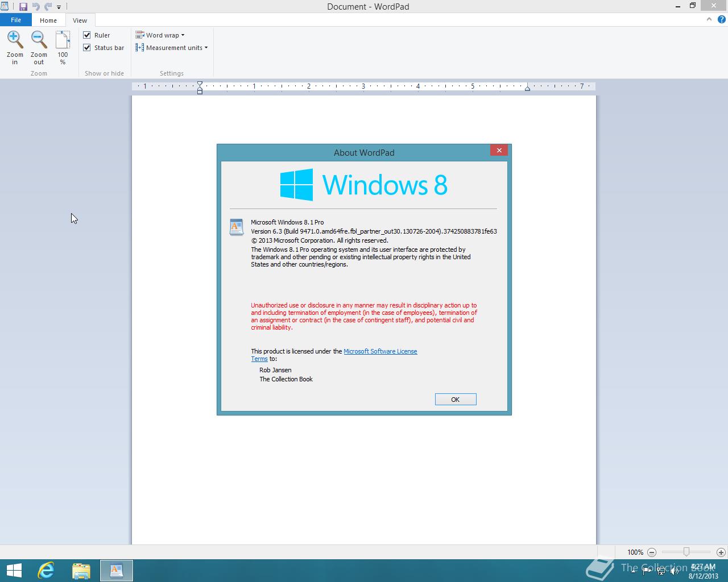Click the Windows Start button
Image resolution: width=728 pixels, height=582 pixels.
point(14,571)
